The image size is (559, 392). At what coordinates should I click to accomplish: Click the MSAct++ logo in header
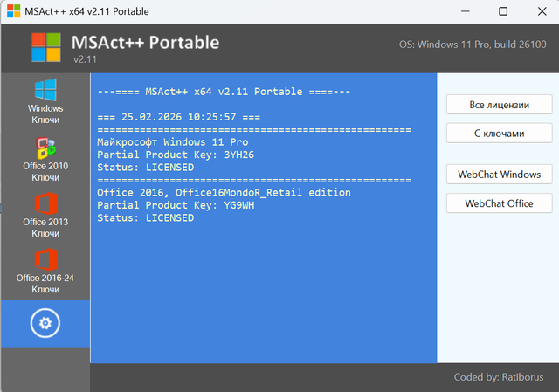coord(46,47)
